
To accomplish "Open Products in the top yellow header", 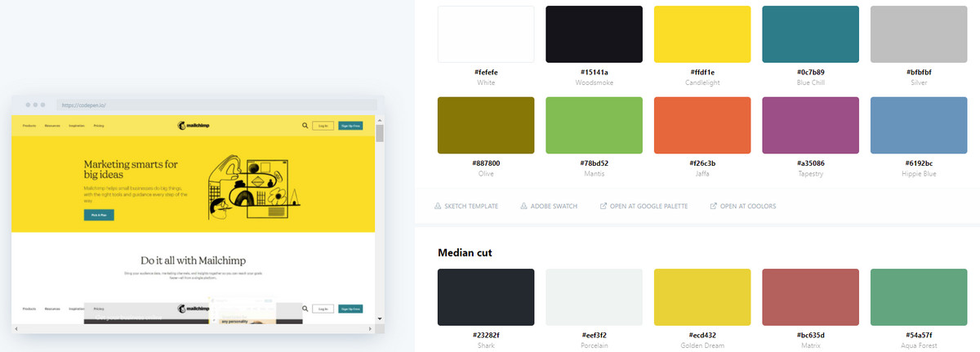I will coord(29,126).
